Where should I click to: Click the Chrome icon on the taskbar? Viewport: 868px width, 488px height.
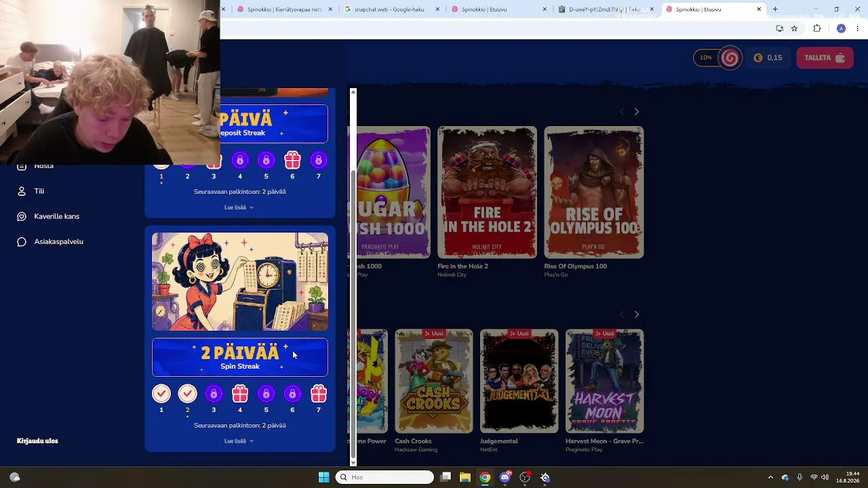[485, 477]
